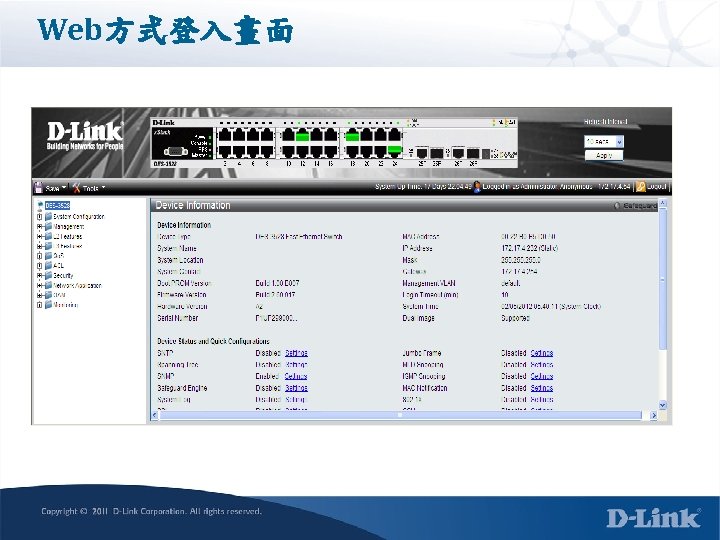
Task: Select the DES-3528 root tree node
Action: [x=57, y=205]
